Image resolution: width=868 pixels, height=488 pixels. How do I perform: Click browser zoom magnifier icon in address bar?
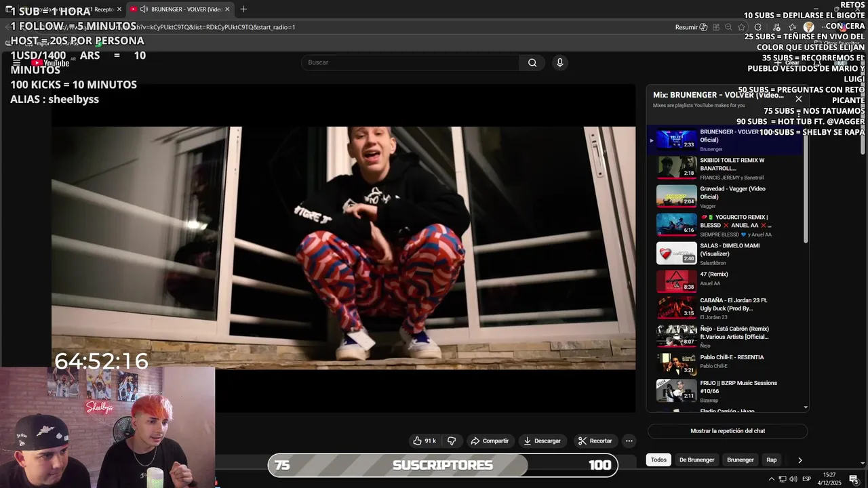pyautogui.click(x=728, y=27)
